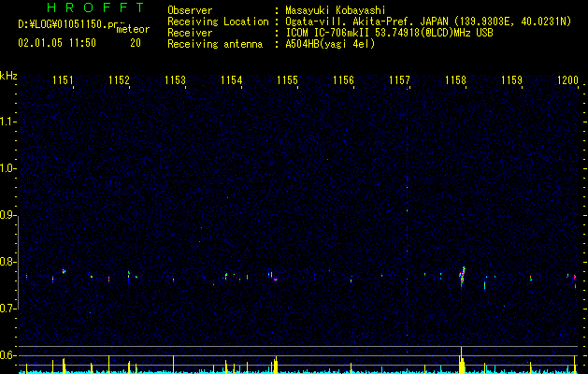588x374 pixels.
Task: Click the meteor count value 20
Action: (x=136, y=43)
